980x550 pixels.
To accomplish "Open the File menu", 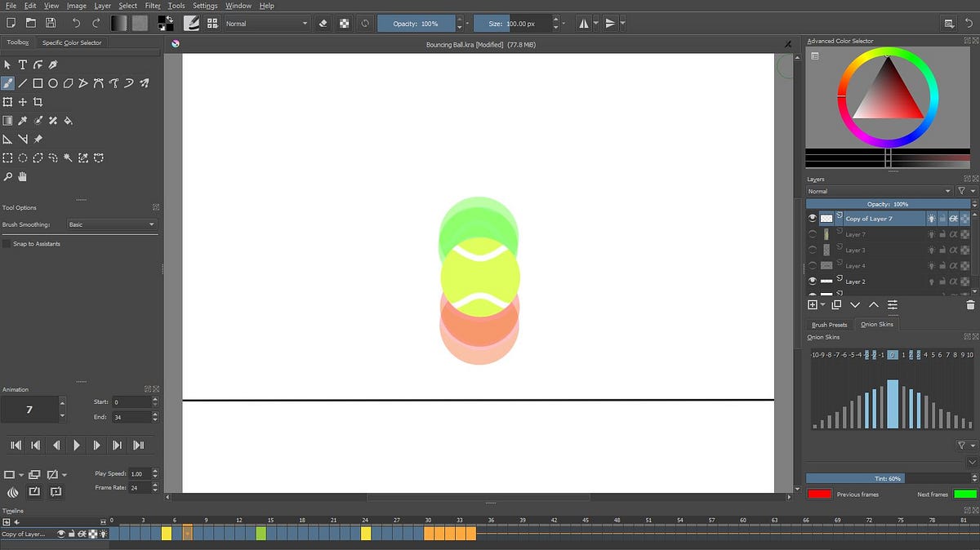I will point(11,6).
